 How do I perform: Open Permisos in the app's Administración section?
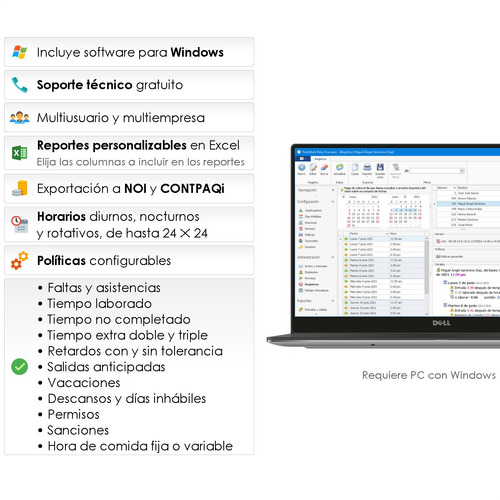click(x=307, y=278)
